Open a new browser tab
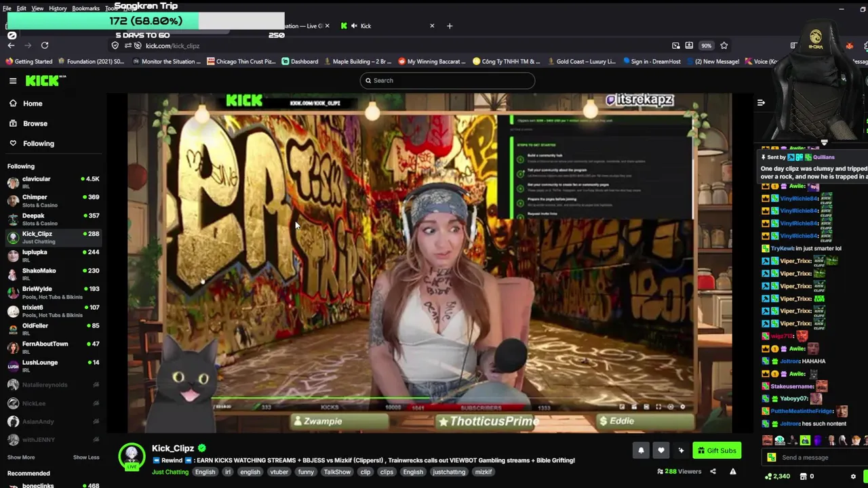Screen dimensions: 868x488 click(x=450, y=26)
